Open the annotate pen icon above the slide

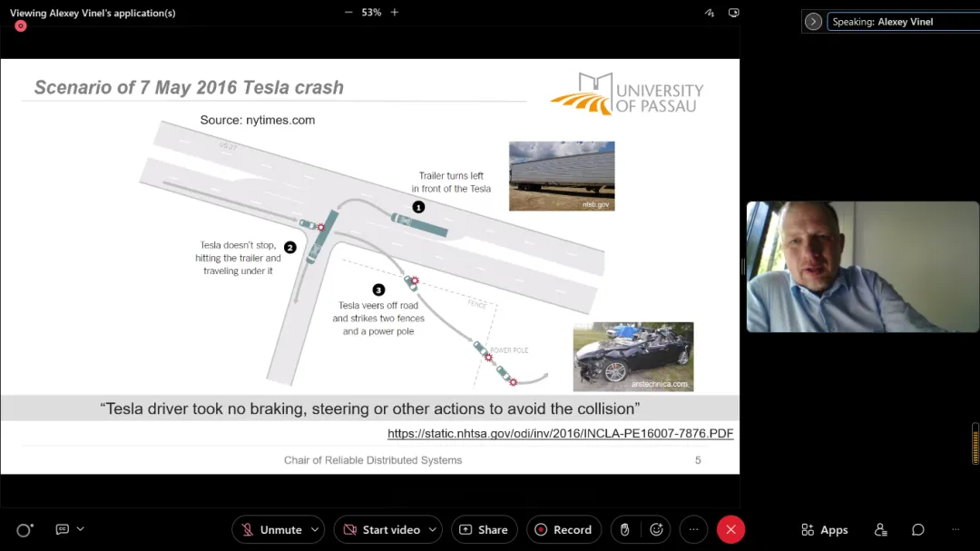tap(710, 13)
